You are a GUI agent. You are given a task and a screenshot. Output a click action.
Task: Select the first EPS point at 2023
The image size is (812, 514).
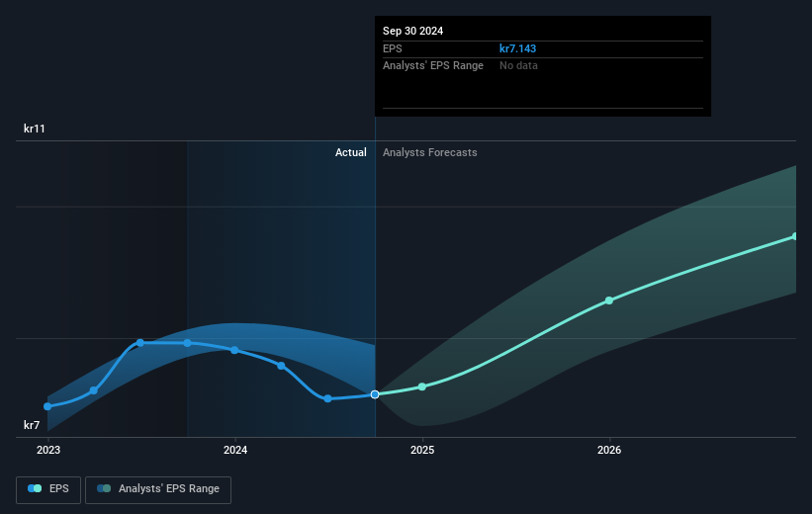tap(47, 406)
